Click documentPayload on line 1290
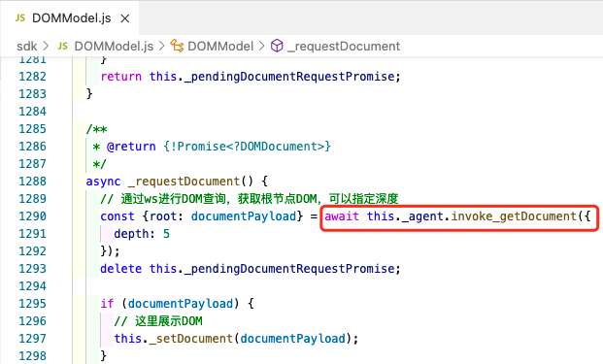This screenshot has width=603, height=364. pos(244,216)
